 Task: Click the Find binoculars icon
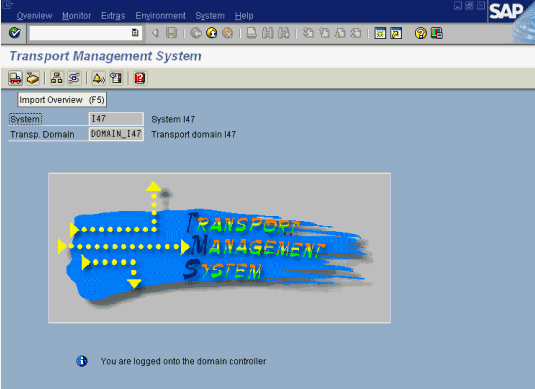pyautogui.click(x=268, y=33)
